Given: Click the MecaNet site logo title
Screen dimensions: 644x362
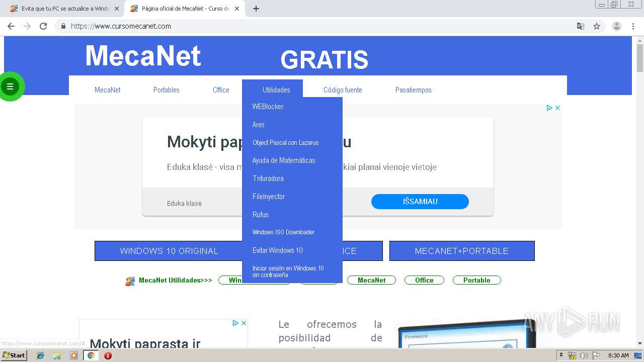Looking at the screenshot, I should [x=143, y=56].
